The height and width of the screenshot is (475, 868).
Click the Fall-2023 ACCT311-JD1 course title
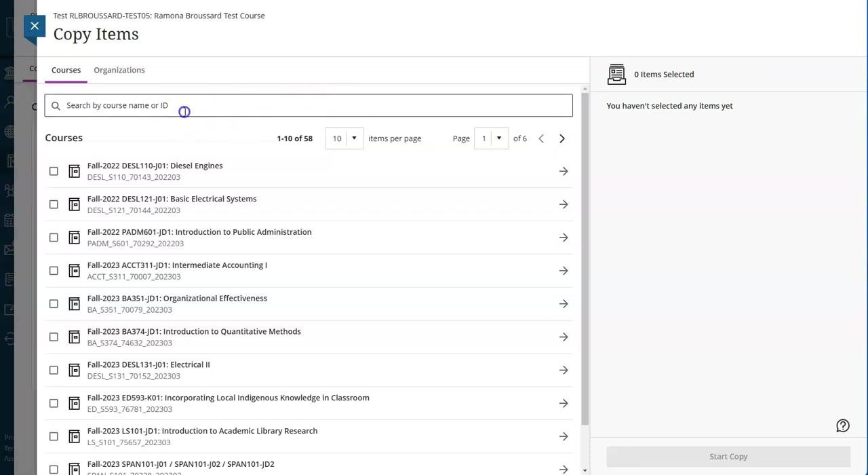(x=177, y=265)
